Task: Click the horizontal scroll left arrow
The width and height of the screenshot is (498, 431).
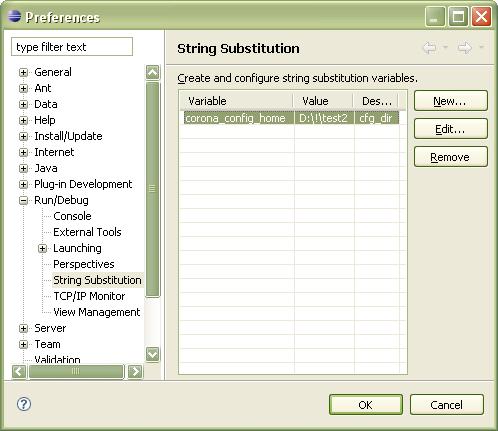Action: pos(19,371)
